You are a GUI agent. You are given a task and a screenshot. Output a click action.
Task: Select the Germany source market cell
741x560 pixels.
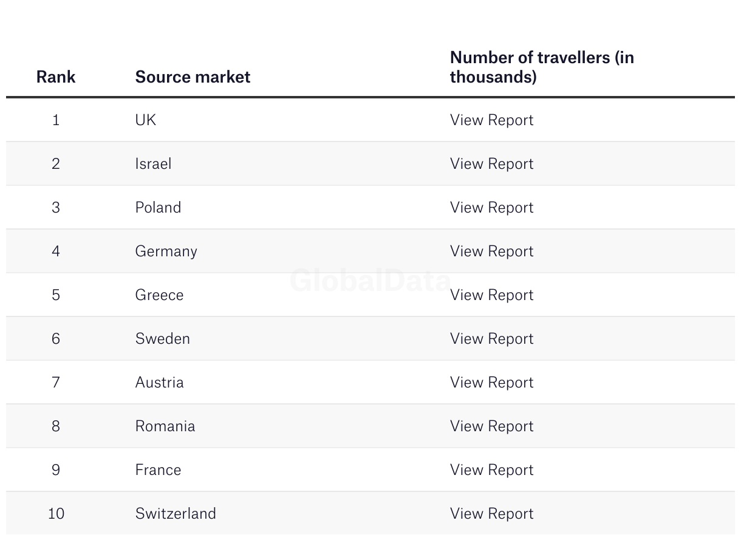[x=166, y=251]
